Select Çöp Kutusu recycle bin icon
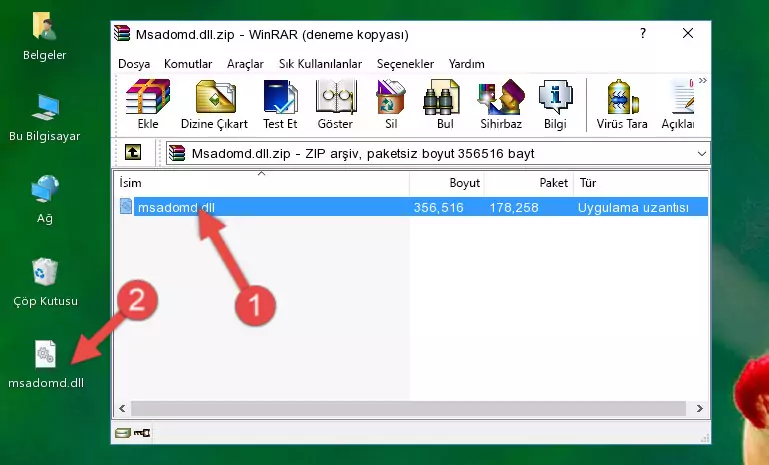The width and height of the screenshot is (769, 465). [x=45, y=283]
